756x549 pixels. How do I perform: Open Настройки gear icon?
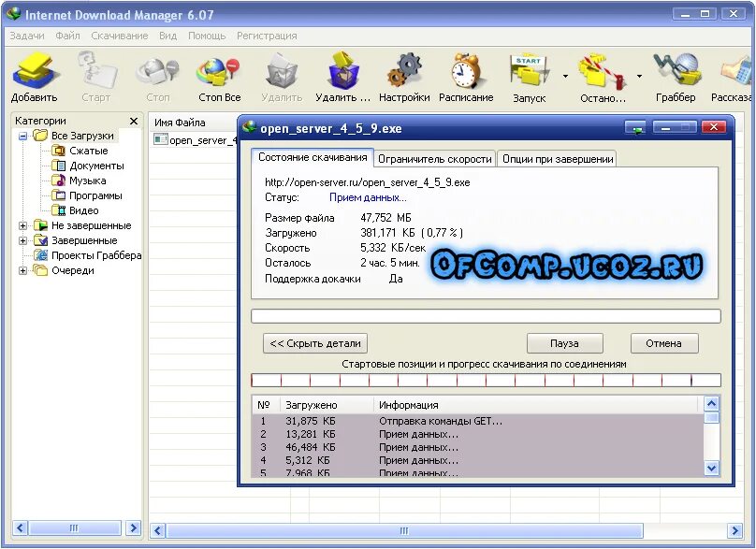(x=404, y=70)
